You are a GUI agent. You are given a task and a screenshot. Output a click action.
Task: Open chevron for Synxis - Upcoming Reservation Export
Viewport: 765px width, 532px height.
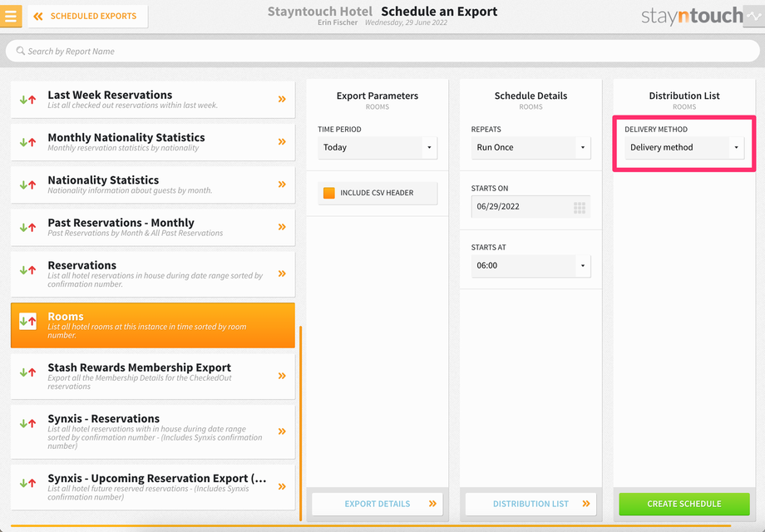pos(282,486)
